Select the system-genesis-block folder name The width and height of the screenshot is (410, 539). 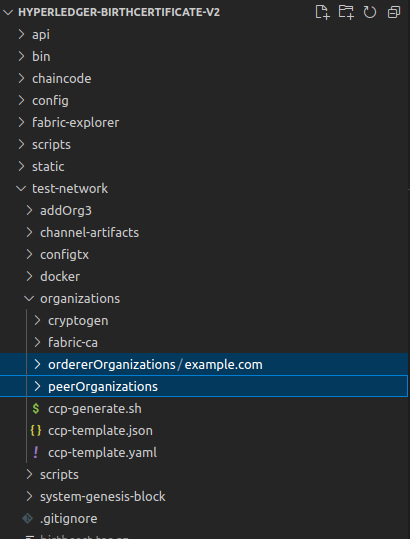click(103, 497)
